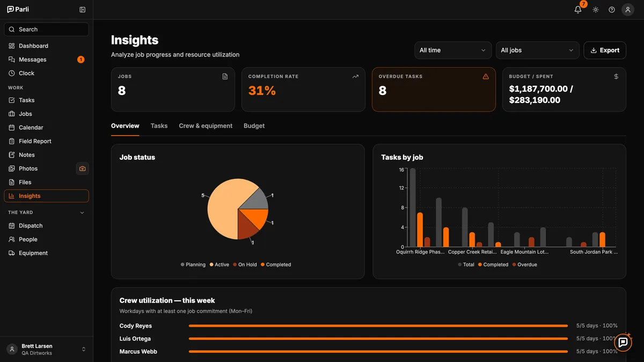Click Overdue legend in Tasks by job
644x362 pixels.
pos(524,264)
